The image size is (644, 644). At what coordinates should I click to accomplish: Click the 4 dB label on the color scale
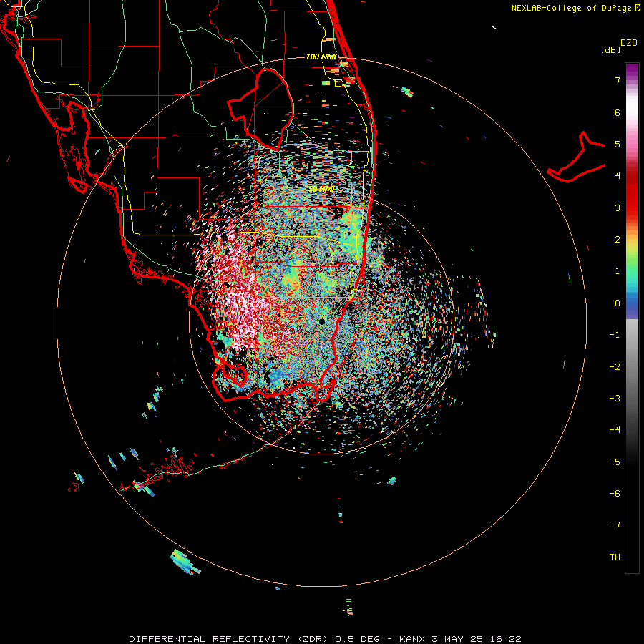[x=618, y=176]
